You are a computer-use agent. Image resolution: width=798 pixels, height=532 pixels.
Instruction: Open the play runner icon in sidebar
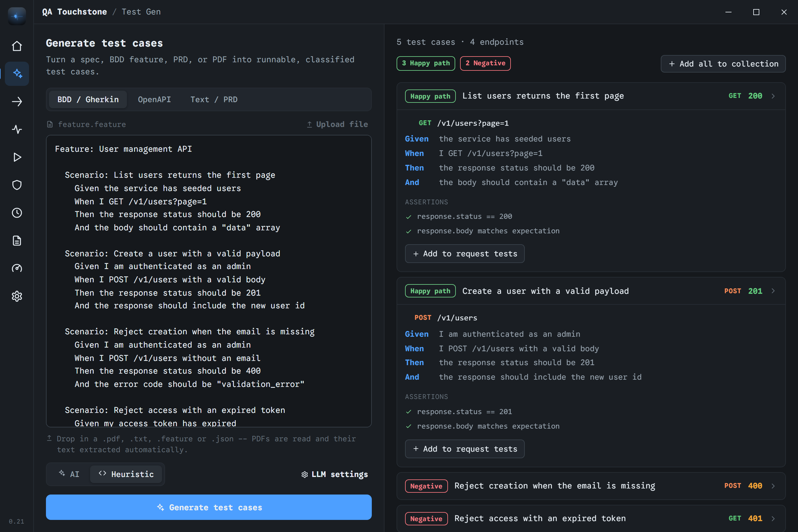click(17, 157)
